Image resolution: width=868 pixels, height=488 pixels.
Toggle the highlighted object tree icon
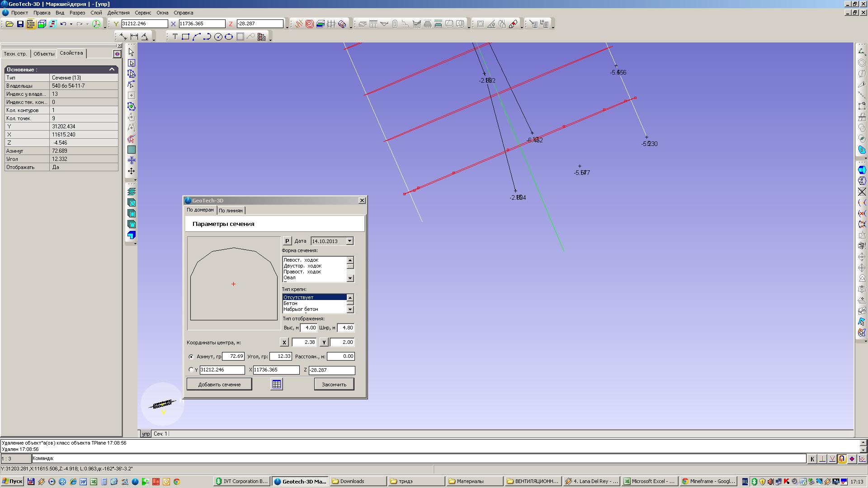tap(31, 24)
